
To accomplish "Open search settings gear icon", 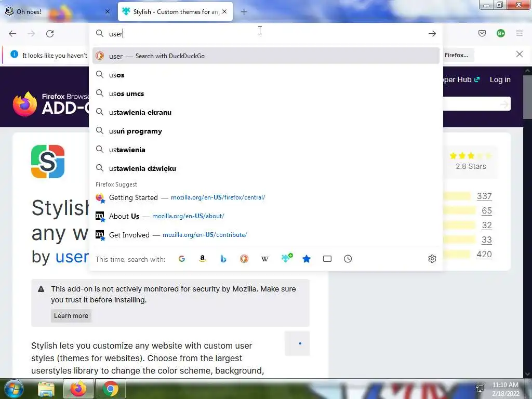I will click(x=432, y=259).
